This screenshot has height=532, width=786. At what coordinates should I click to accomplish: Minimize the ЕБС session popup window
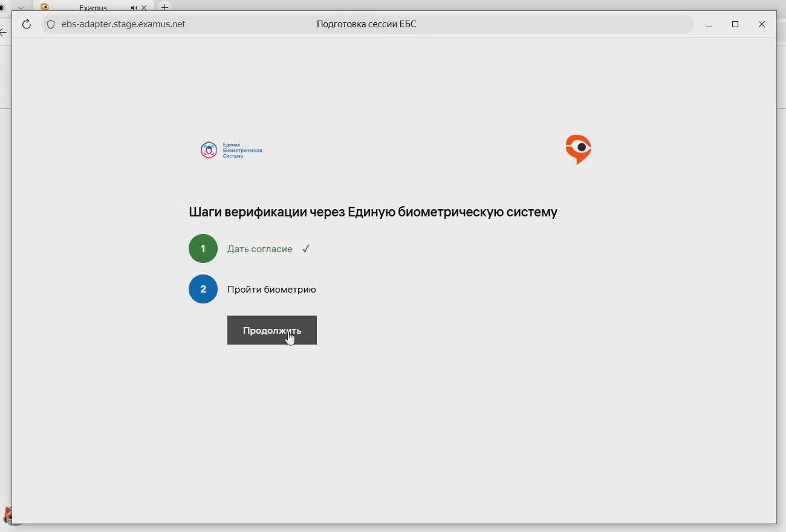coord(709,24)
